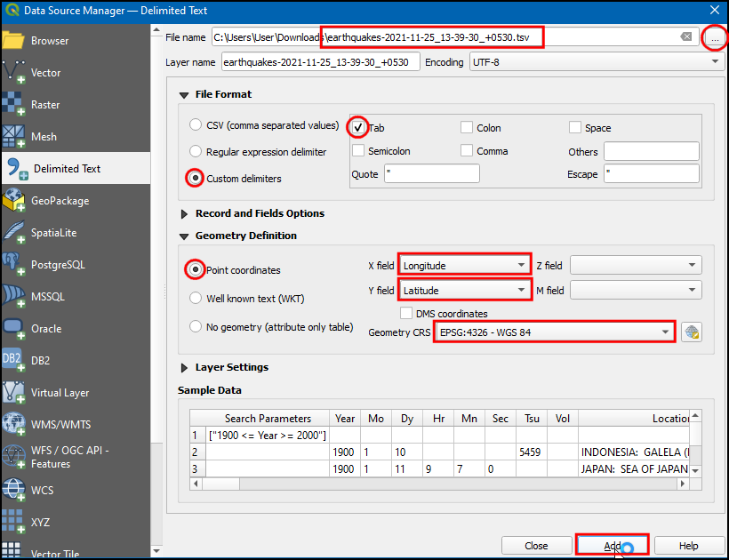729x560 pixels.
Task: Open the Geometry CRS dropdown
Action: coord(553,332)
